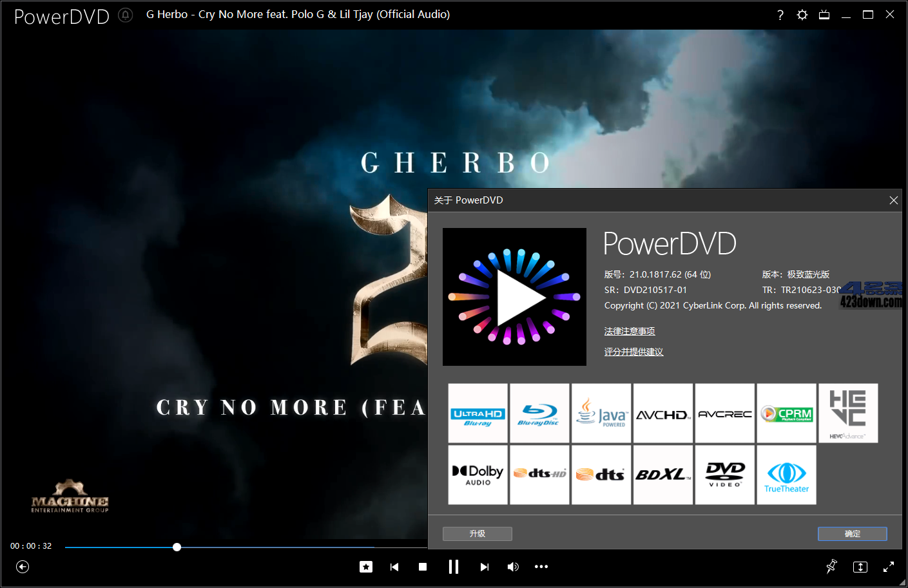
Task: Stop playback
Action: pos(423,567)
